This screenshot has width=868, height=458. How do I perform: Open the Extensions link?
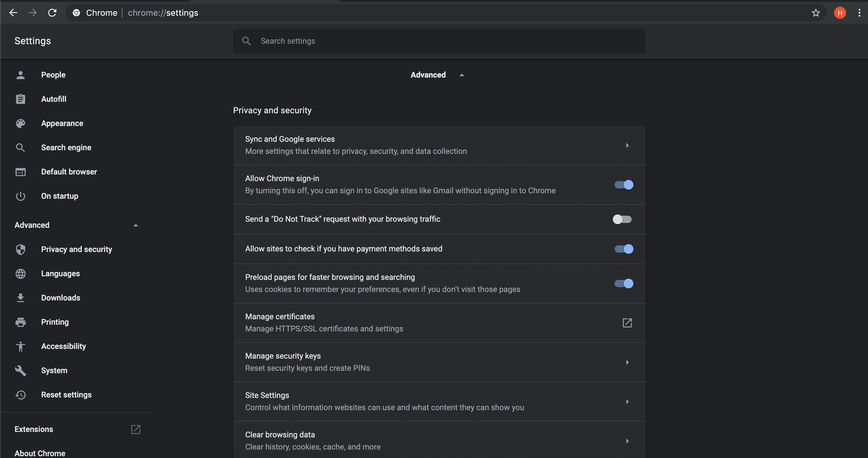34,430
